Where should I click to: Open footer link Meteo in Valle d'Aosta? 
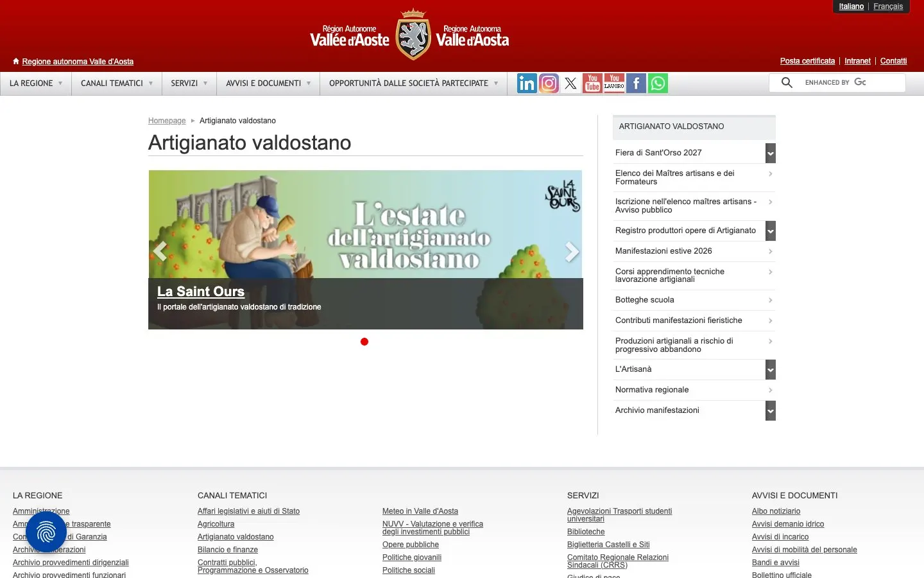420,511
